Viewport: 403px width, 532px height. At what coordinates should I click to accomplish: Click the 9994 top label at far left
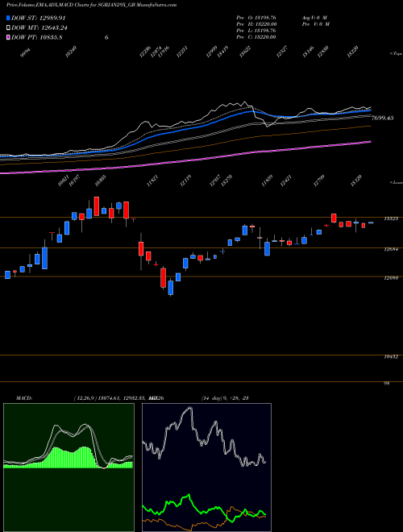26,52
